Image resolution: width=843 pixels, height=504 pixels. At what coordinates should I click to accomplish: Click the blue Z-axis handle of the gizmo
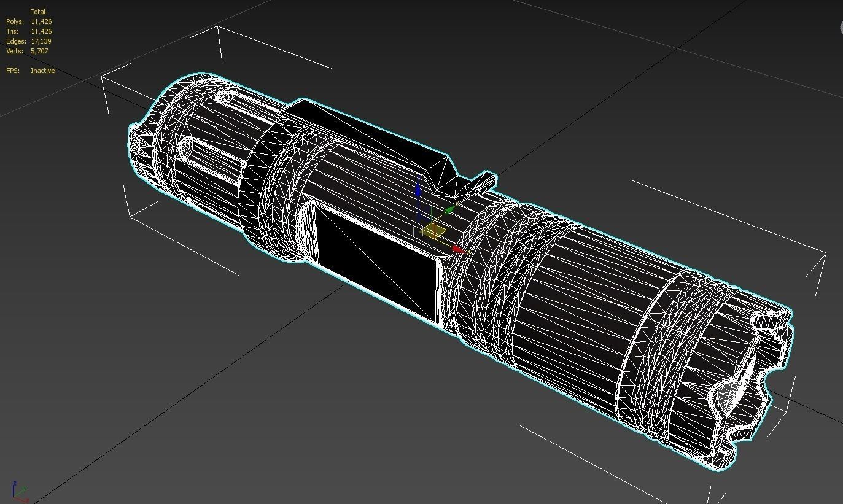point(418,190)
